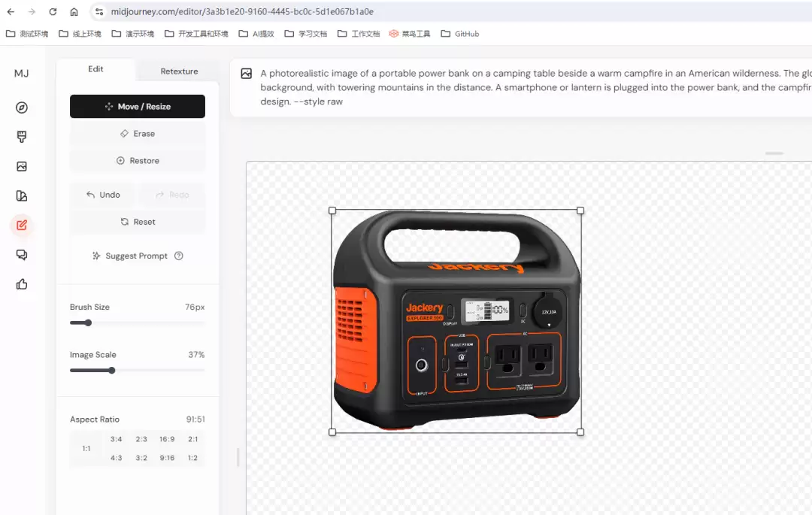Open the image gallery icon in sidebar
Screen dimensions: 812x515
pyautogui.click(x=22, y=166)
